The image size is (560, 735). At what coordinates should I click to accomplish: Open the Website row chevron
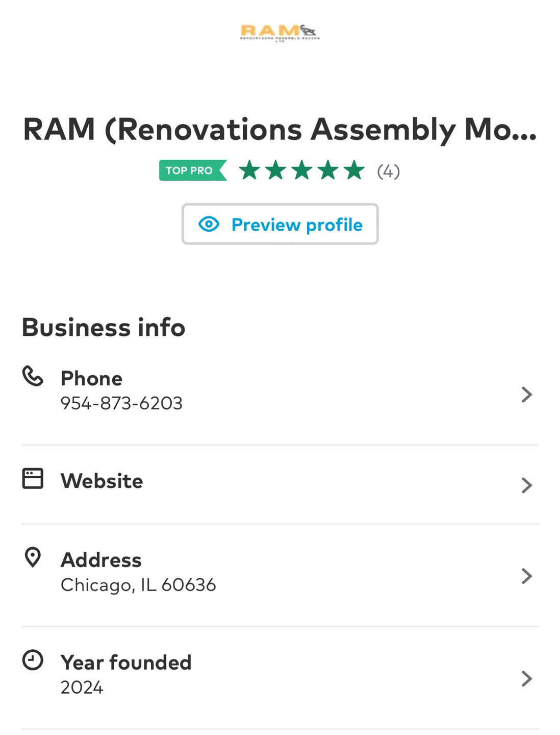pyautogui.click(x=527, y=485)
